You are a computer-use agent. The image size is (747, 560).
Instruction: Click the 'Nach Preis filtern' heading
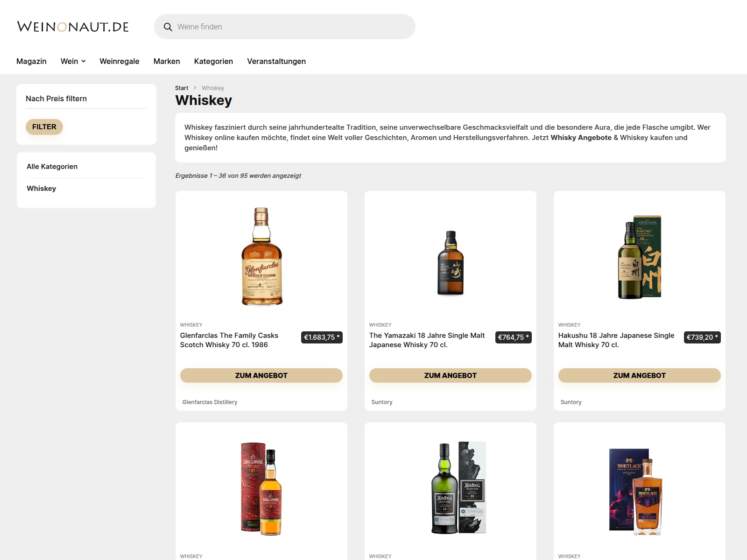[x=56, y=98]
